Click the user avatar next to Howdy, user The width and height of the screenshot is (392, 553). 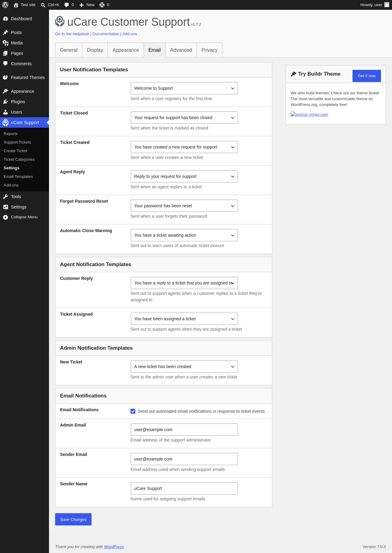tap(387, 5)
